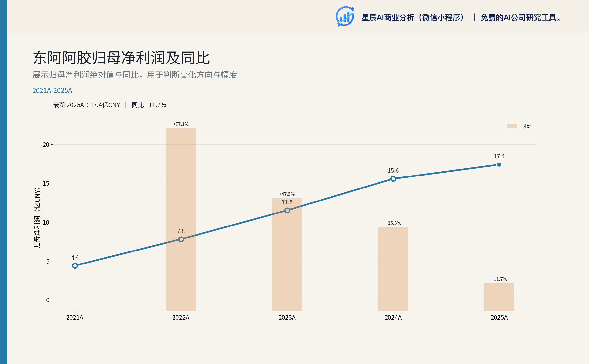
Task: Click the x-axis tick label 2021A
Action: click(75, 318)
